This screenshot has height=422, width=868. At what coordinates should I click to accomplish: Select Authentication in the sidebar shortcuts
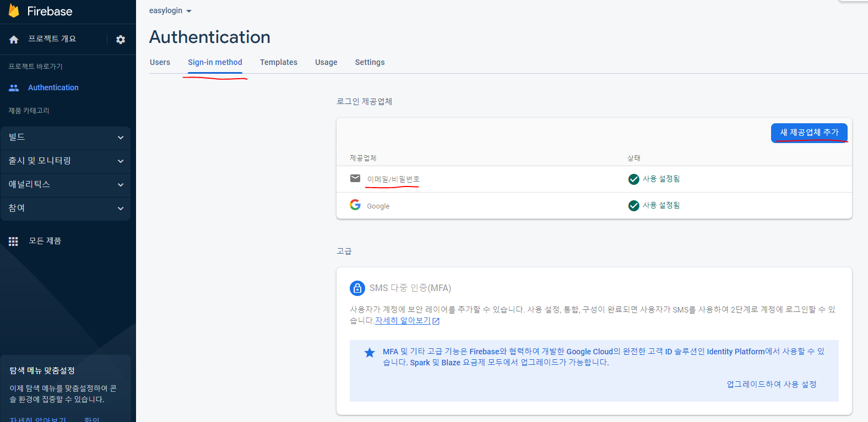click(x=53, y=87)
